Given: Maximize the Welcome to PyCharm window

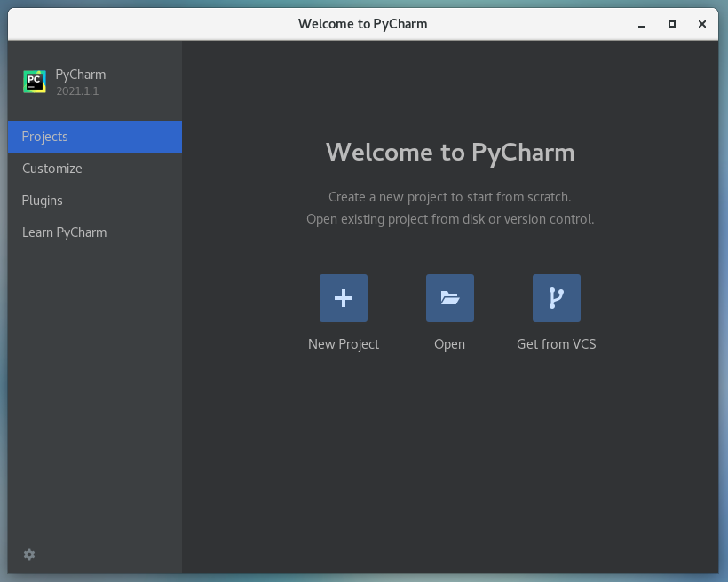Looking at the screenshot, I should tap(672, 24).
